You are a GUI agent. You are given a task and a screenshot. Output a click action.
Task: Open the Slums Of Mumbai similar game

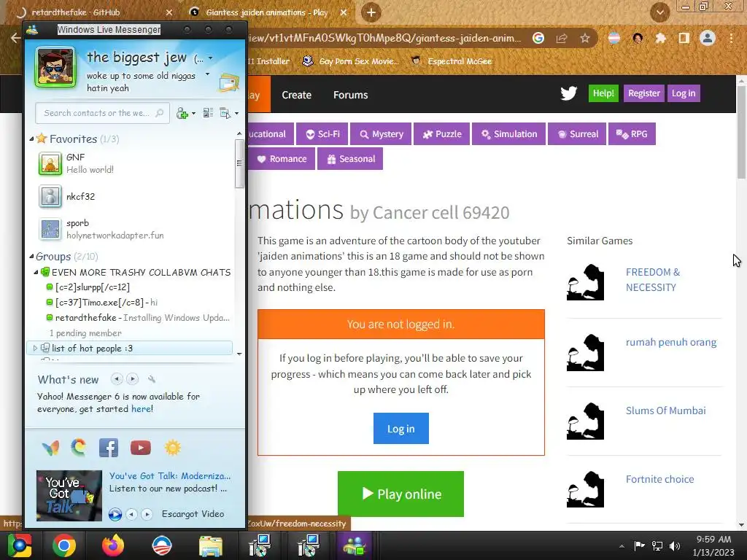click(x=665, y=411)
